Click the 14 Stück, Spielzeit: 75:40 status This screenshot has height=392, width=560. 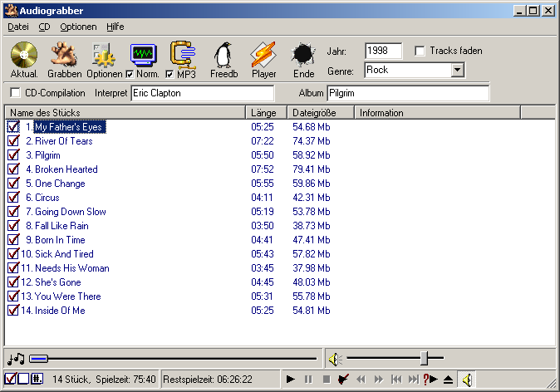point(104,380)
